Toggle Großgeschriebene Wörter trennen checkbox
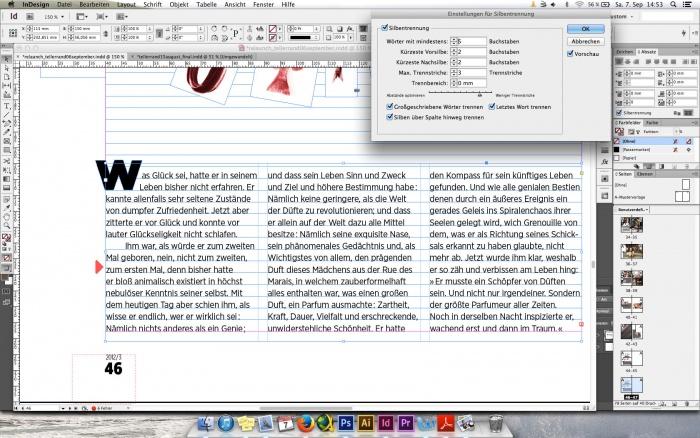The height and width of the screenshot is (438, 700). tap(390, 107)
